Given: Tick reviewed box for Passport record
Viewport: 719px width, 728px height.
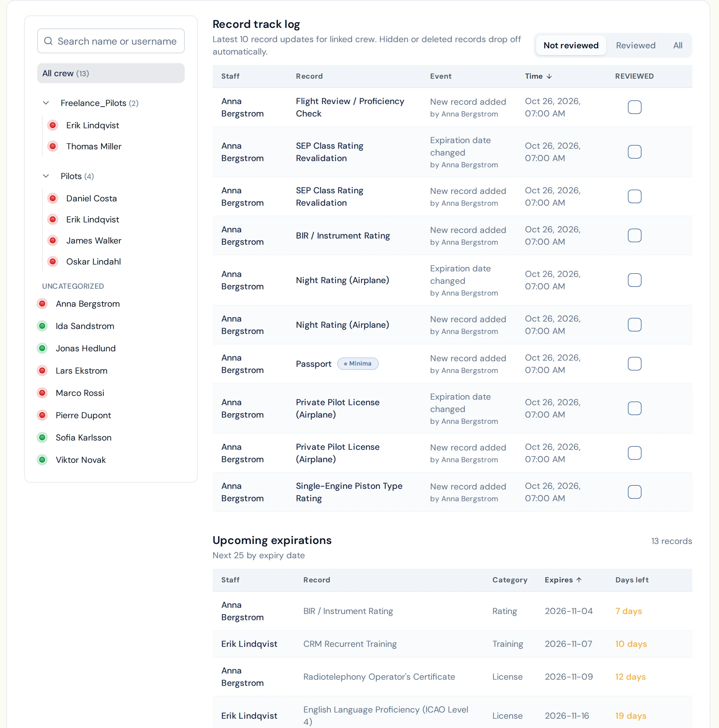Looking at the screenshot, I should 634,364.
